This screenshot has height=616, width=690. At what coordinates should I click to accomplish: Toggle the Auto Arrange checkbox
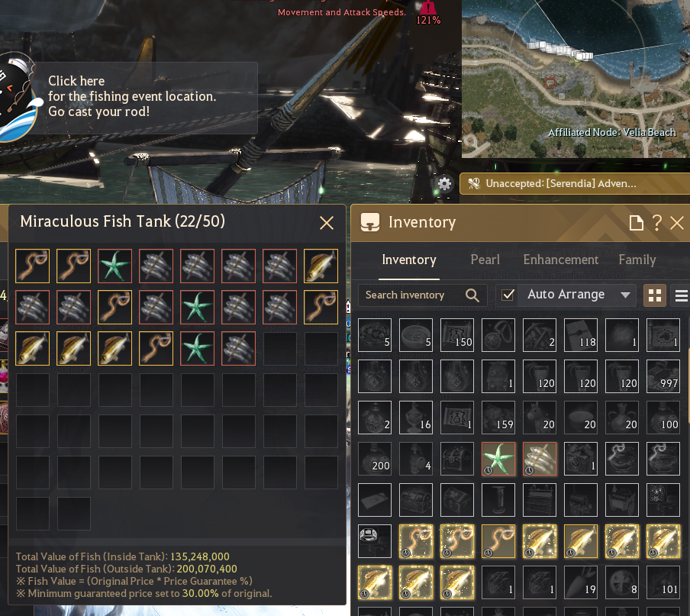click(508, 295)
